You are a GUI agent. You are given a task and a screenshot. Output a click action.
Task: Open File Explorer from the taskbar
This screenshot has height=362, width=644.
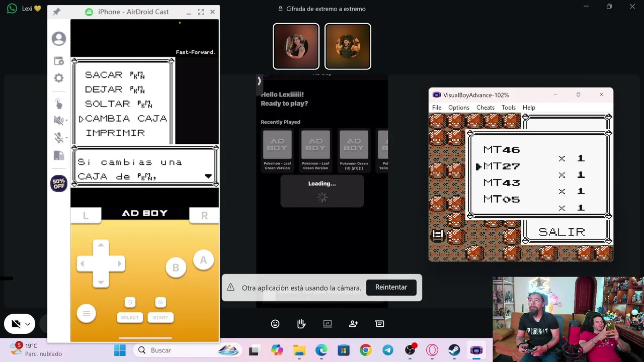point(299,350)
